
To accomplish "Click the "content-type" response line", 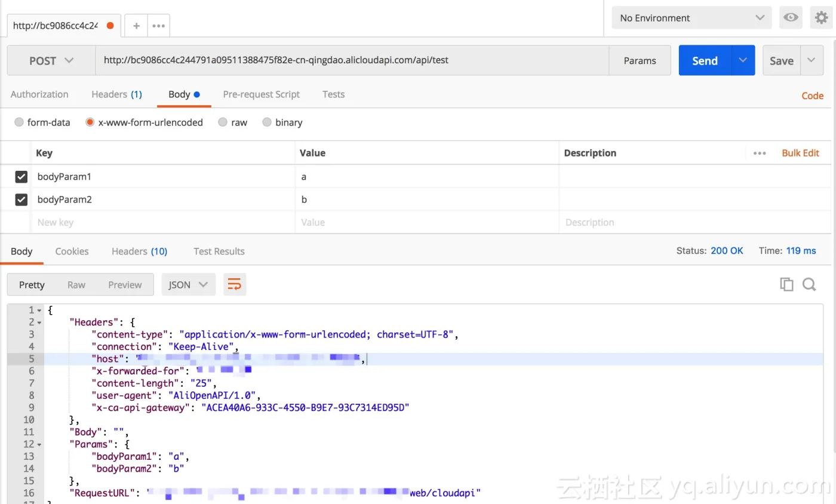I will 275,334.
